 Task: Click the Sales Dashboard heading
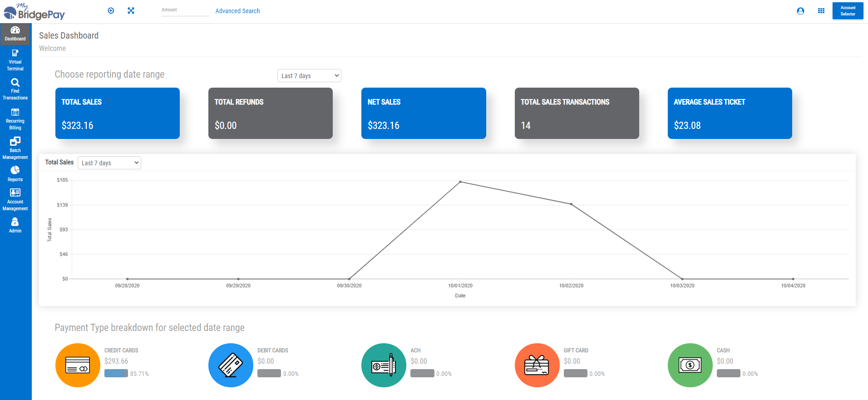(69, 35)
